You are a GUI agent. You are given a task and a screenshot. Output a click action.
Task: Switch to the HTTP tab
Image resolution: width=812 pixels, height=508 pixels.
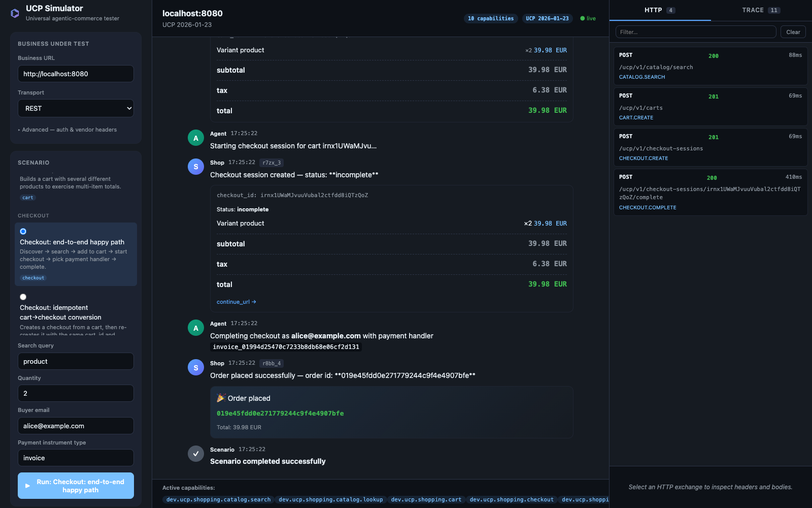click(x=660, y=10)
